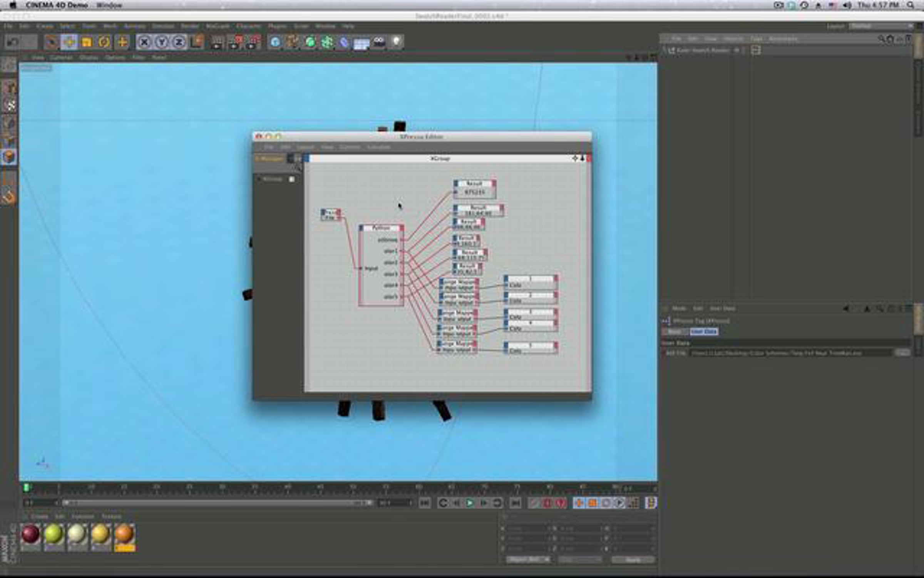Open the Layout menu in XPresso Editor
Viewport: 924px width, 578px height.
point(305,147)
